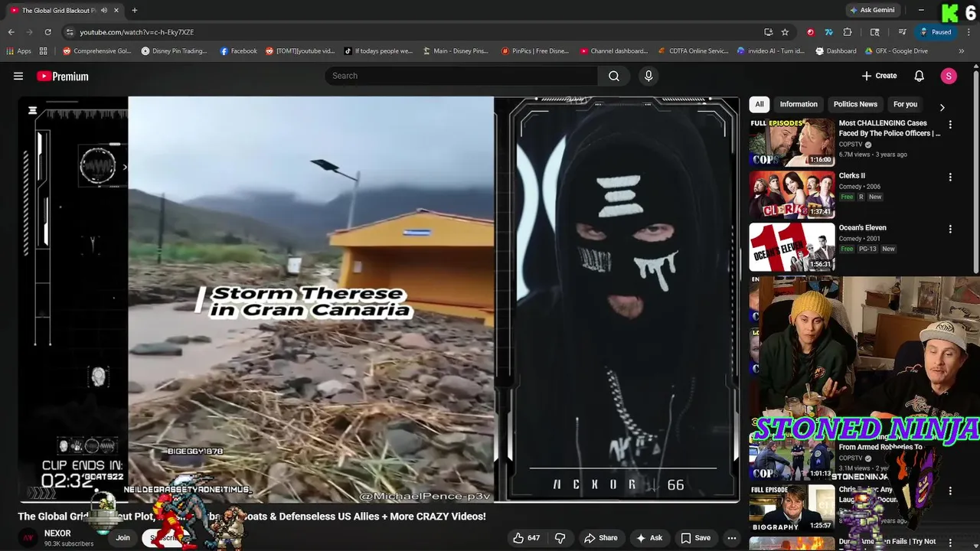Open options menu for Clerks II
Screen dimensions: 980x551
click(x=950, y=177)
